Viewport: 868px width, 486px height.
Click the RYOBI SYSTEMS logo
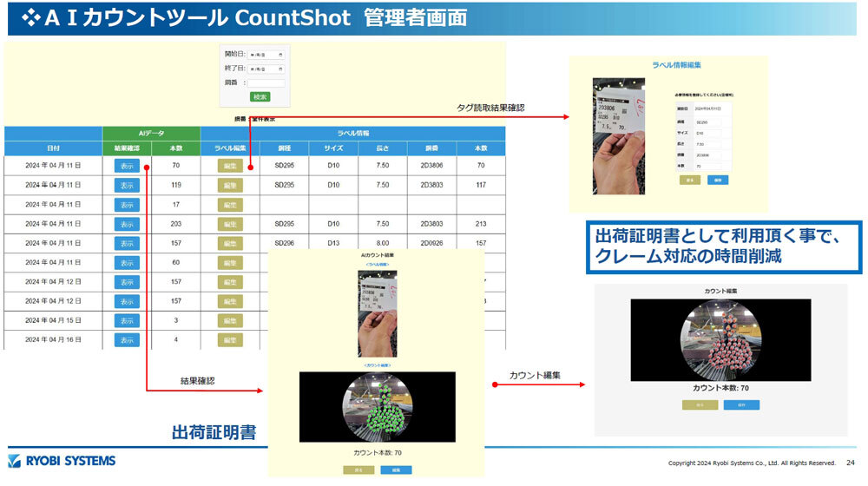pos(62,461)
